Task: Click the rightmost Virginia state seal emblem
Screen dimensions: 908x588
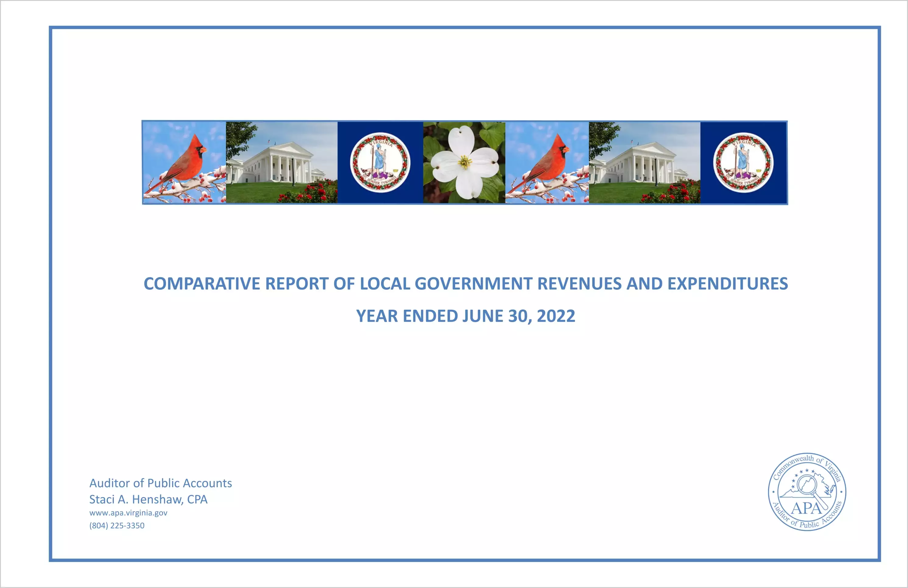Action: point(743,162)
